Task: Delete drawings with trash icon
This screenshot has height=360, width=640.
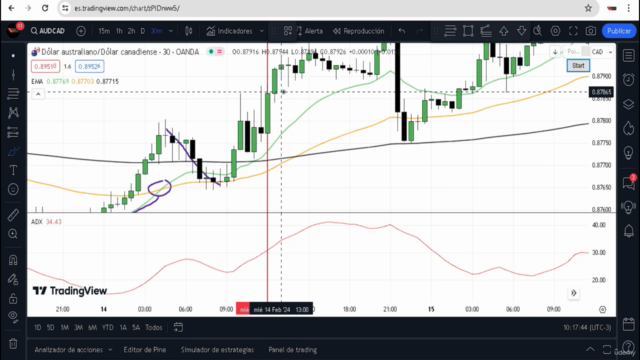Action: tap(13, 343)
